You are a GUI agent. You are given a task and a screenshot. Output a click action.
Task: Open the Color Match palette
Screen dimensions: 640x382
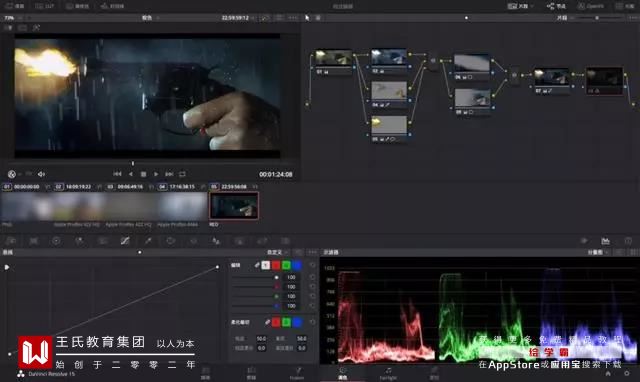(x=33, y=241)
